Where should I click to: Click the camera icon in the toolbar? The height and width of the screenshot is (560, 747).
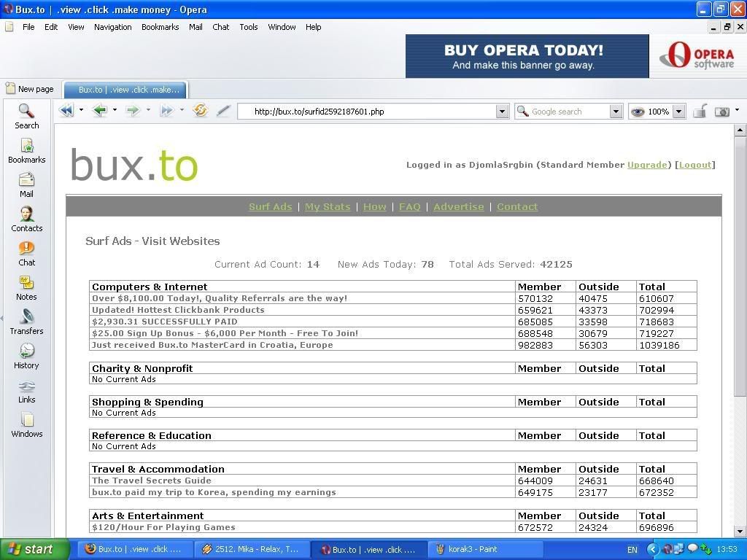tap(722, 112)
